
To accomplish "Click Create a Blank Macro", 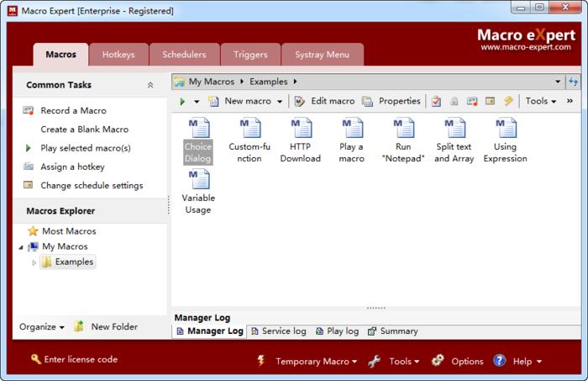I will [x=84, y=130].
